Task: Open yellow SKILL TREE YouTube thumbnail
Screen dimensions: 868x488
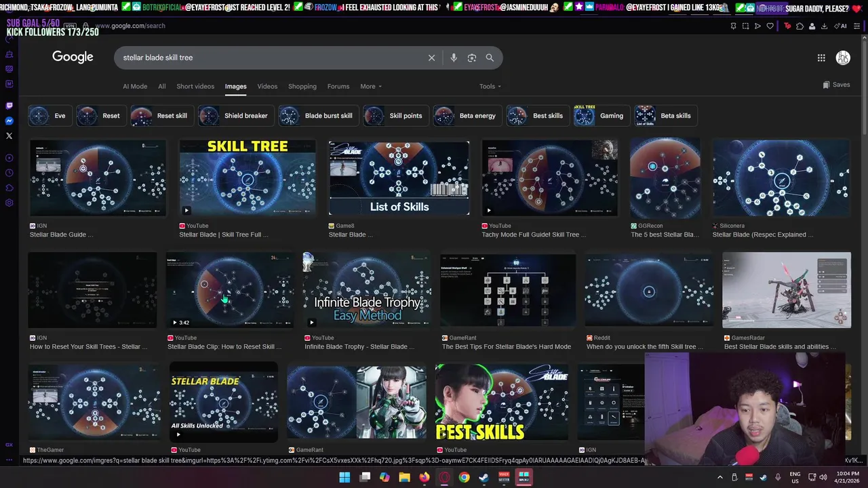Action: click(x=248, y=178)
